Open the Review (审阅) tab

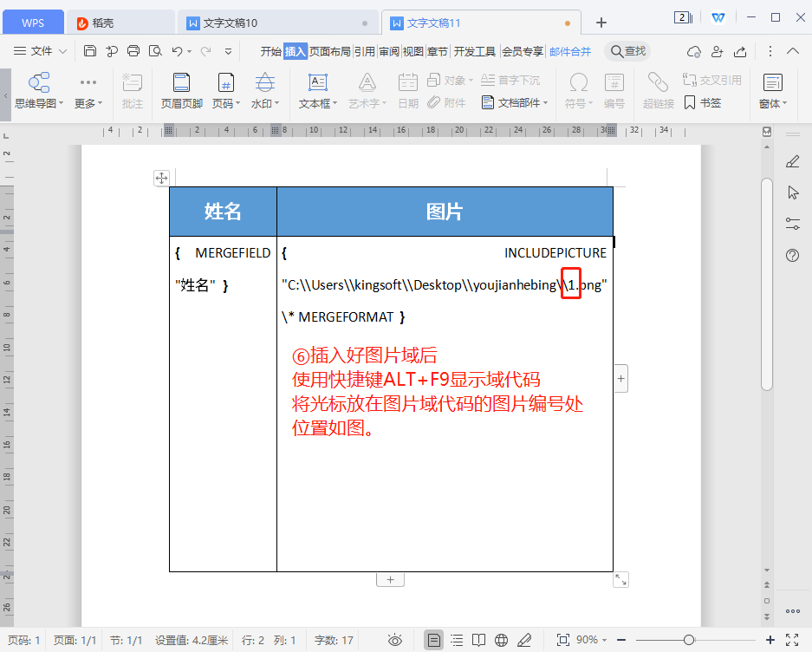coord(389,51)
